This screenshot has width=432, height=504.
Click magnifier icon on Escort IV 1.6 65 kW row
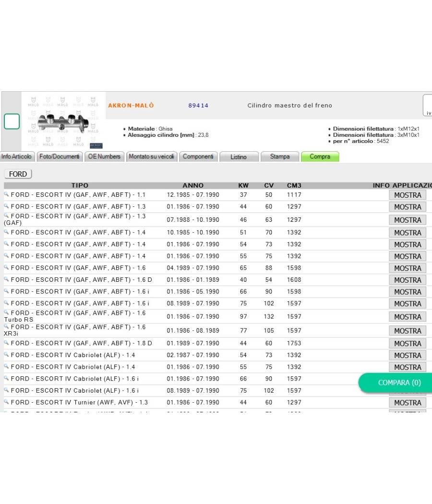click(x=6, y=267)
